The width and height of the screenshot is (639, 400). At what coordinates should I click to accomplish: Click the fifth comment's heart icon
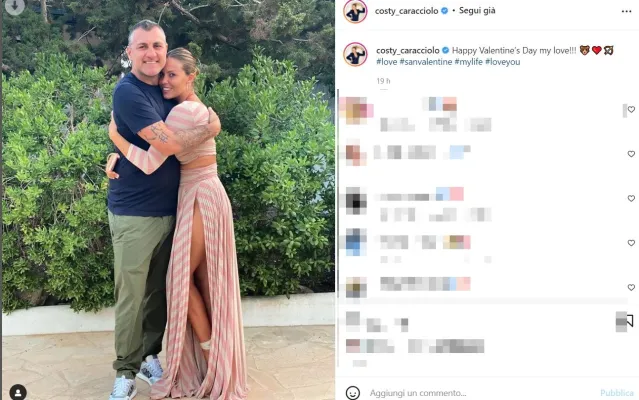(631, 287)
